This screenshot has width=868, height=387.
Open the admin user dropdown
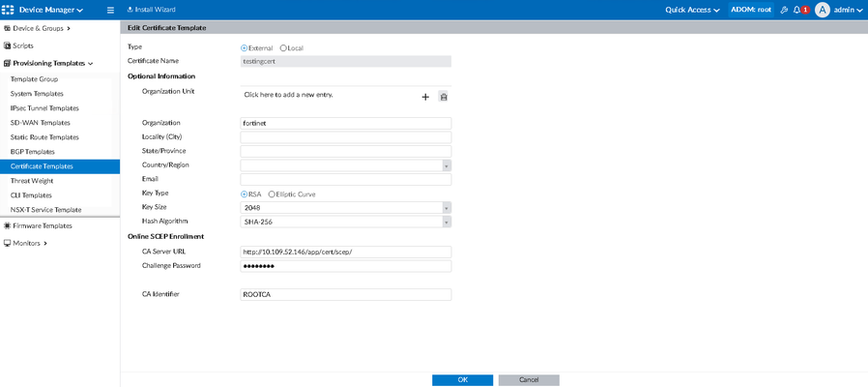coord(849,10)
